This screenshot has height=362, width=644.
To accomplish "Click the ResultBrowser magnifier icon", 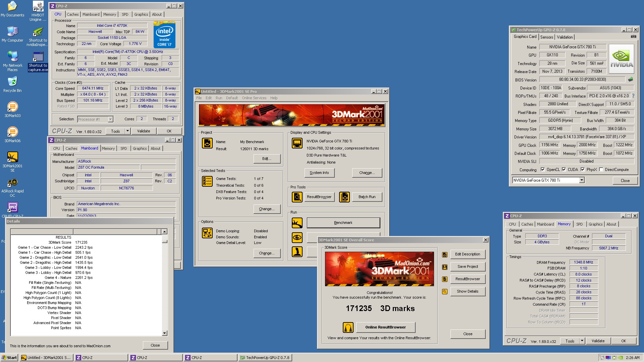I will [297, 197].
